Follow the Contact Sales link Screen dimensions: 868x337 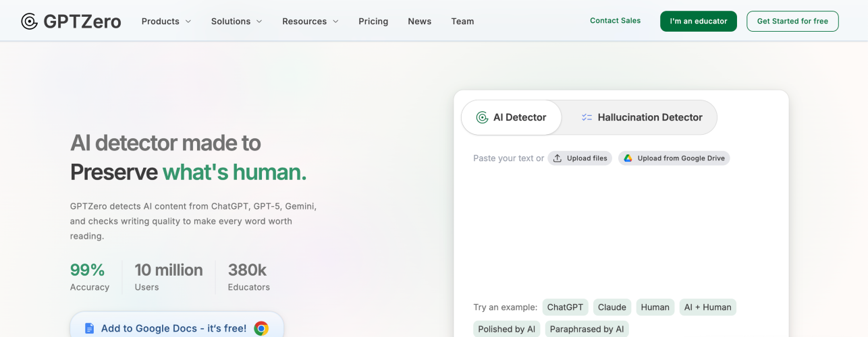pos(615,21)
